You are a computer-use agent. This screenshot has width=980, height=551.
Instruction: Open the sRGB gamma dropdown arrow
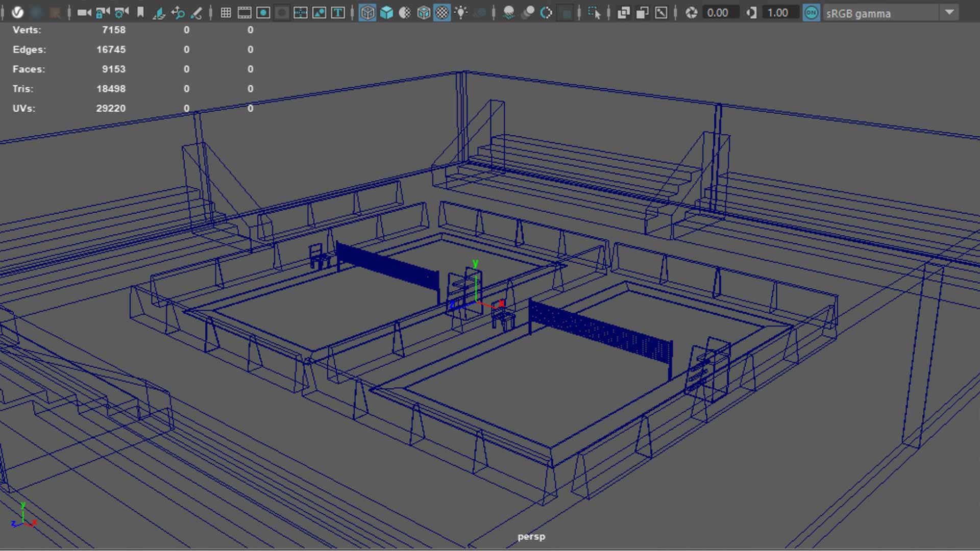949,12
